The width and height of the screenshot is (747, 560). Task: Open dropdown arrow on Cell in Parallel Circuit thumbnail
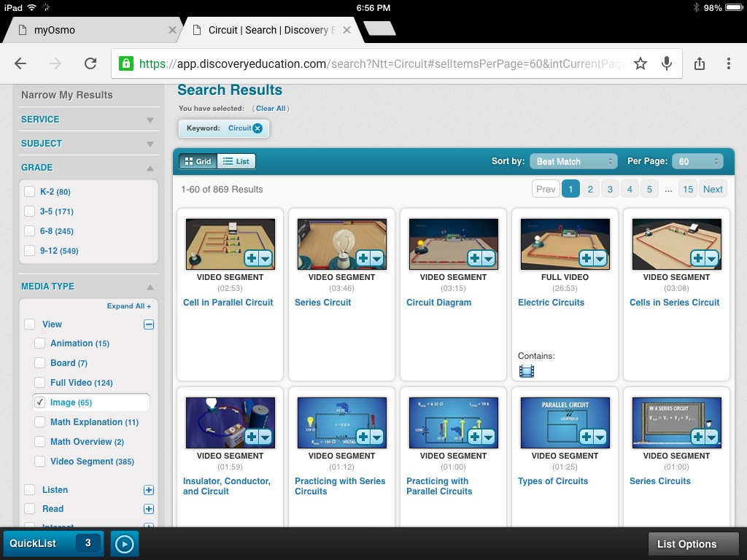pos(266,259)
